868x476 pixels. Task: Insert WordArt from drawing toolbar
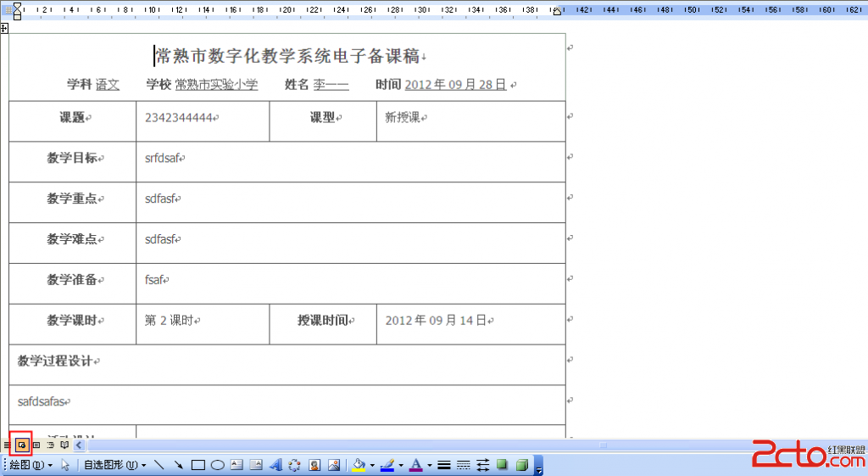[x=275, y=465]
